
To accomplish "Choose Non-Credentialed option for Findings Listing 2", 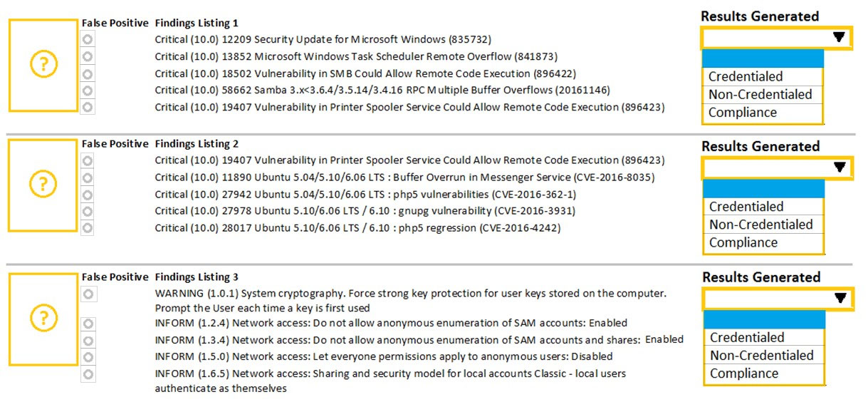I will (x=763, y=225).
